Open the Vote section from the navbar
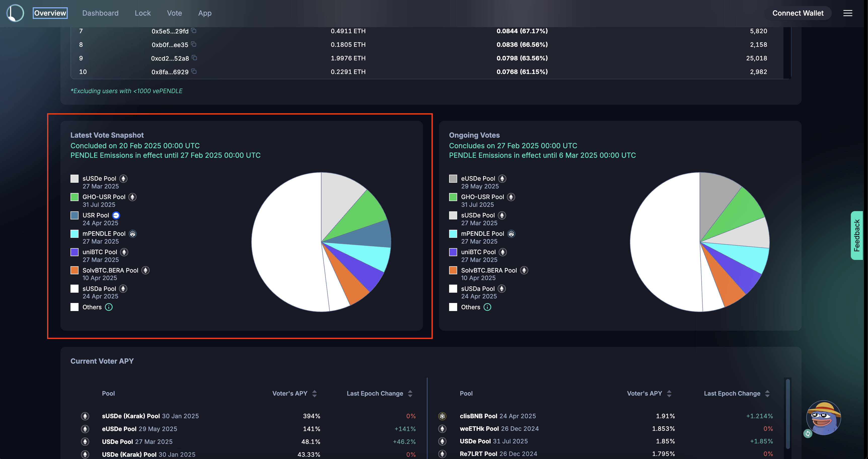The width and height of the screenshot is (868, 459). click(x=174, y=13)
